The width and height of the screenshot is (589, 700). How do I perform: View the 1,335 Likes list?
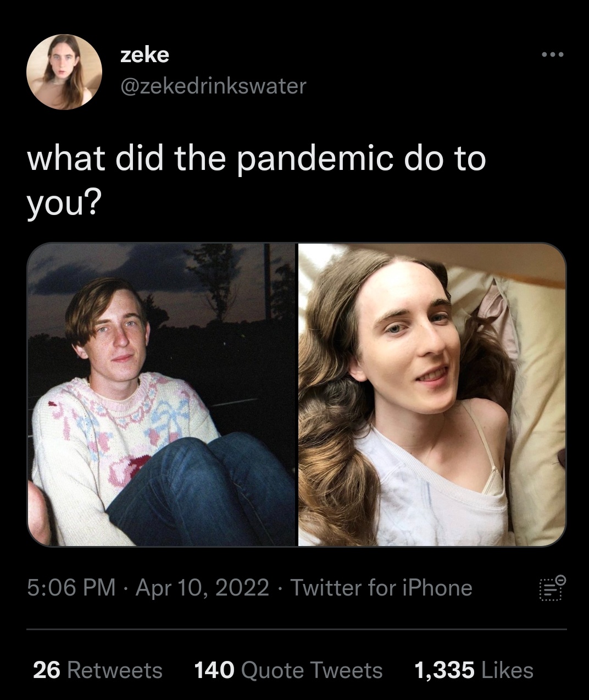[474, 670]
